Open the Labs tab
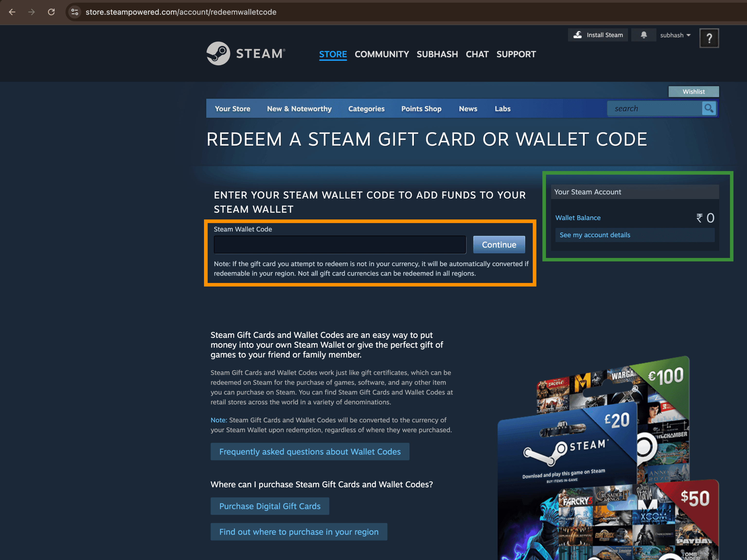 tap(503, 109)
